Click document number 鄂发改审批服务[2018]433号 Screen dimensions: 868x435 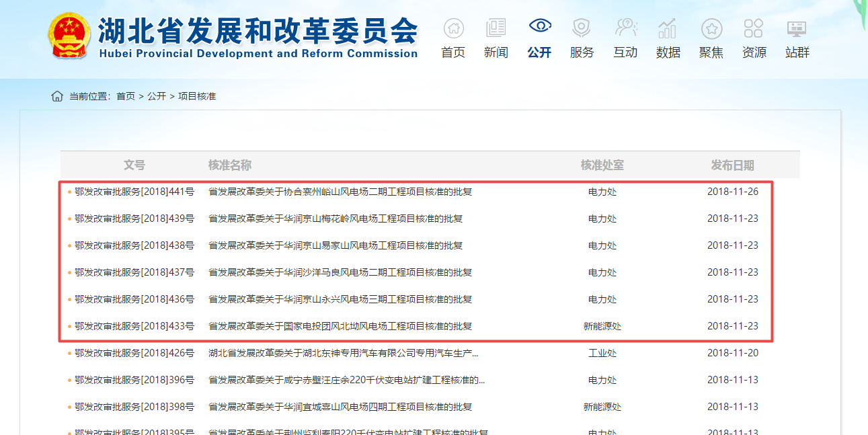coord(134,326)
